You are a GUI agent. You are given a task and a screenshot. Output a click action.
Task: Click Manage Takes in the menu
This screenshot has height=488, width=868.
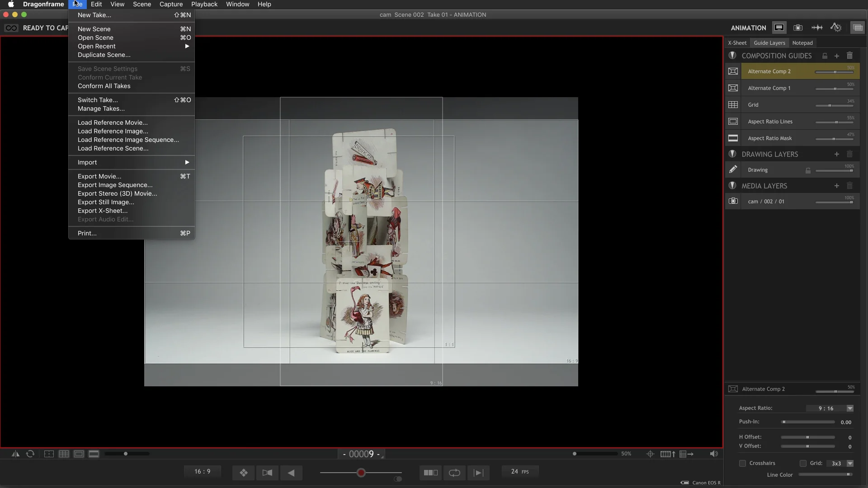(132, 108)
